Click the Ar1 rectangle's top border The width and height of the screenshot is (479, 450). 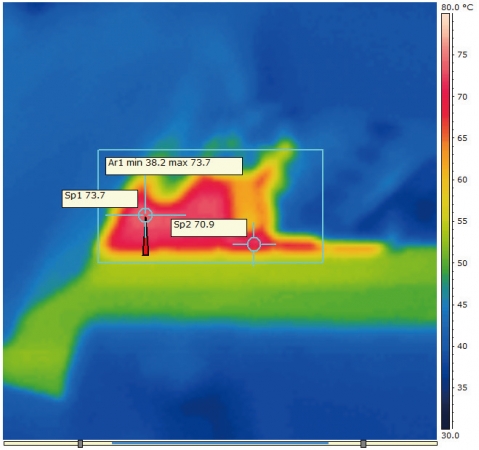(210, 150)
